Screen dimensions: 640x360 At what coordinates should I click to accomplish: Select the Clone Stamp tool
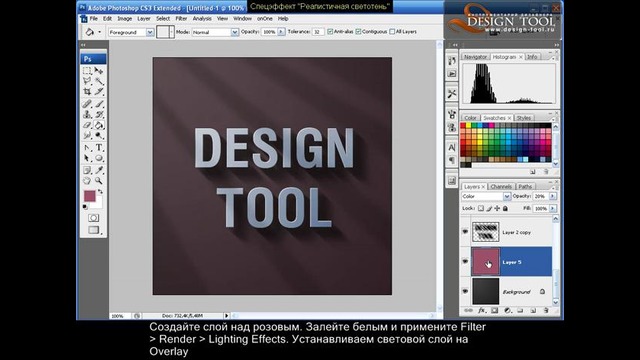click(x=87, y=114)
